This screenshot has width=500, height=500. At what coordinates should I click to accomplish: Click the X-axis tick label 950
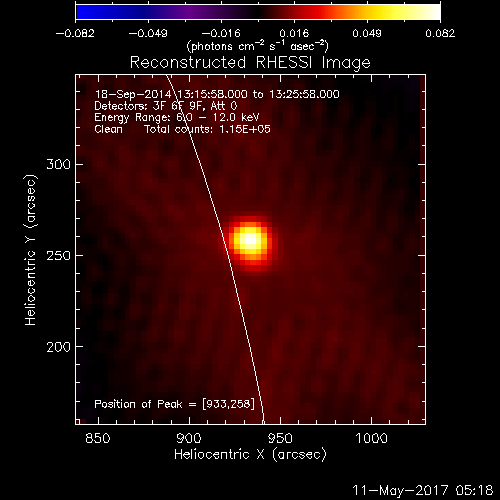point(280,438)
